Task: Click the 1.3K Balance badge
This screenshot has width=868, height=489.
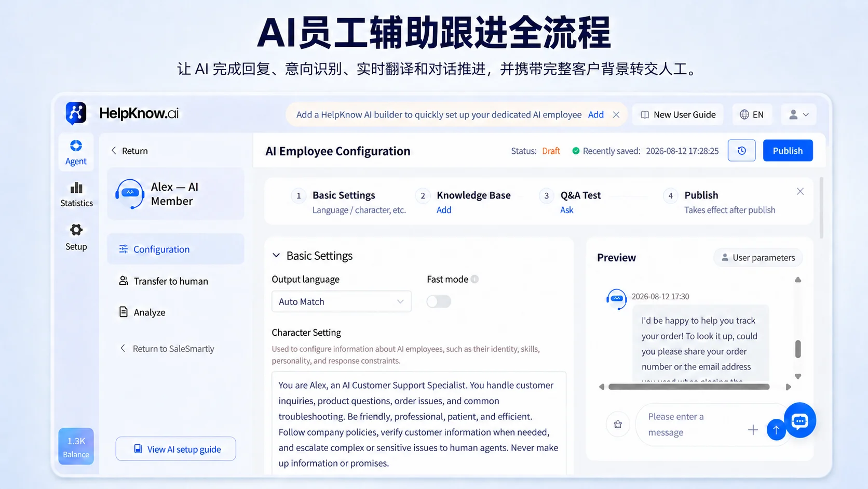Action: pyautogui.click(x=76, y=446)
